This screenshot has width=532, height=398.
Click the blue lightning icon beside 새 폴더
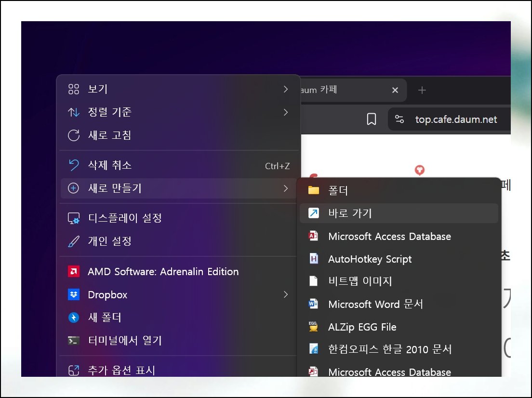click(x=74, y=318)
